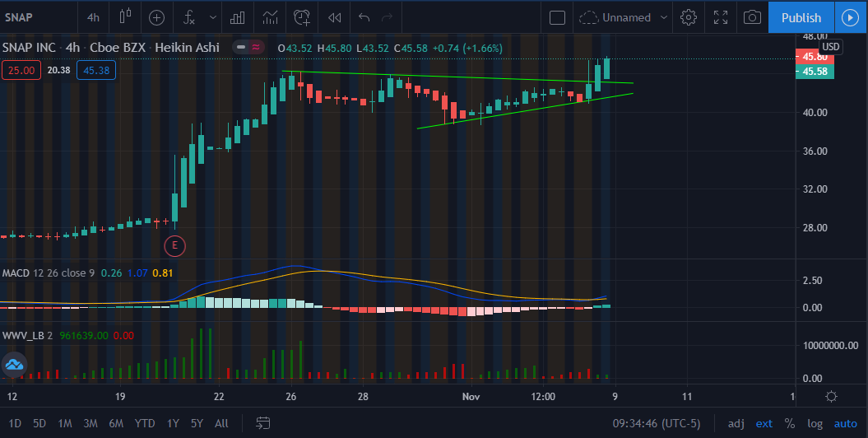Click the earnings E marker
The width and height of the screenshot is (868, 438).
[175, 245]
